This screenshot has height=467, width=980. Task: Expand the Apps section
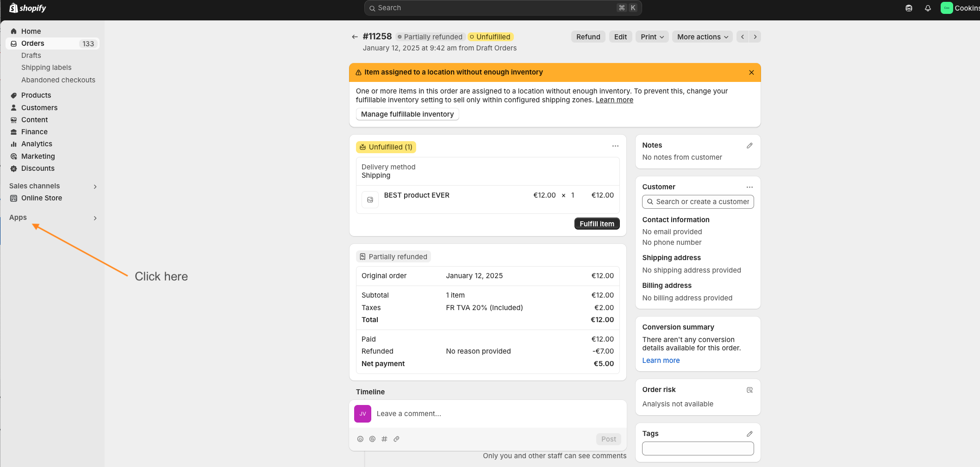click(x=95, y=218)
